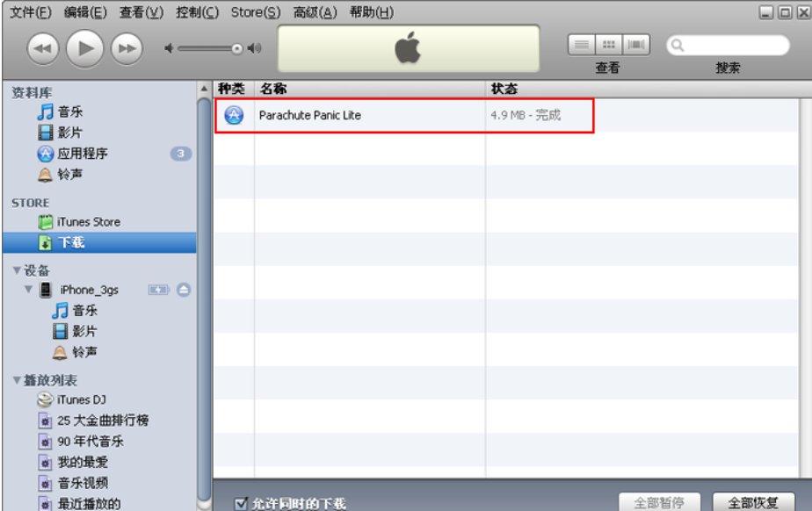812x511 pixels.
Task: Click the volume slider knob
Action: (x=236, y=48)
